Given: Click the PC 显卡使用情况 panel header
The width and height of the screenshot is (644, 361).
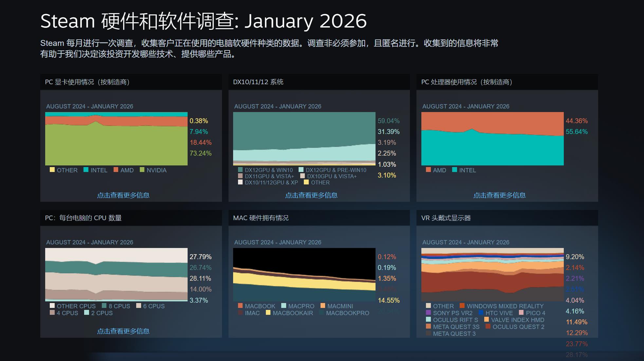Looking at the screenshot, I should point(87,82).
